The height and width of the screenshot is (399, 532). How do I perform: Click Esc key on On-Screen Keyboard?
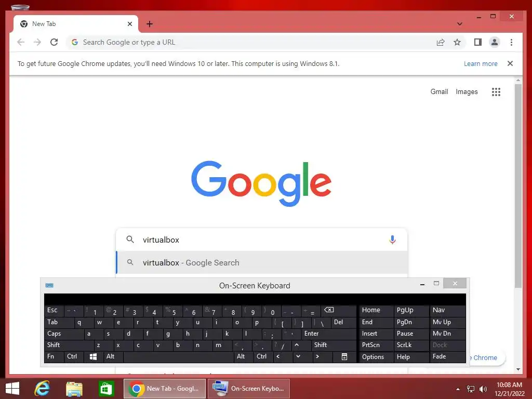[54, 311]
